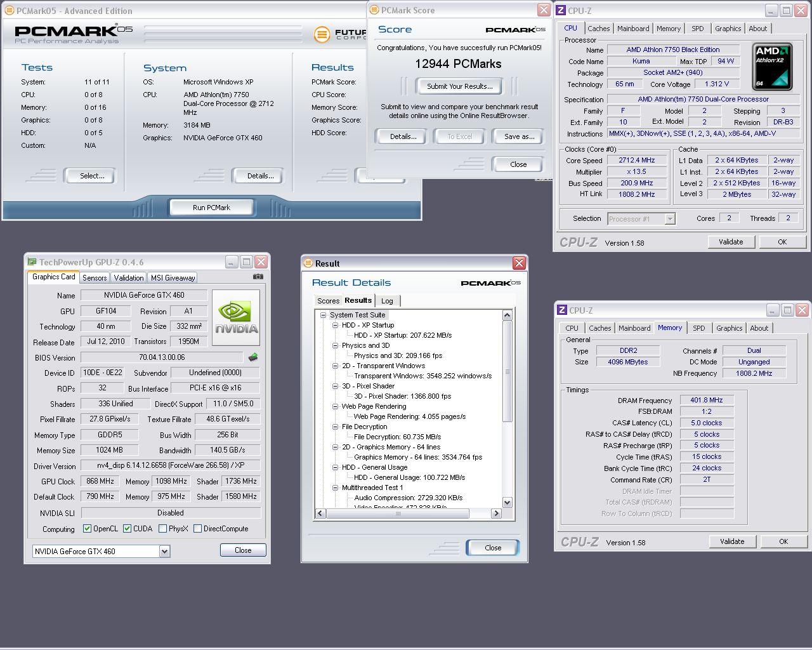
Task: Click the Result window title icon
Action: click(308, 263)
